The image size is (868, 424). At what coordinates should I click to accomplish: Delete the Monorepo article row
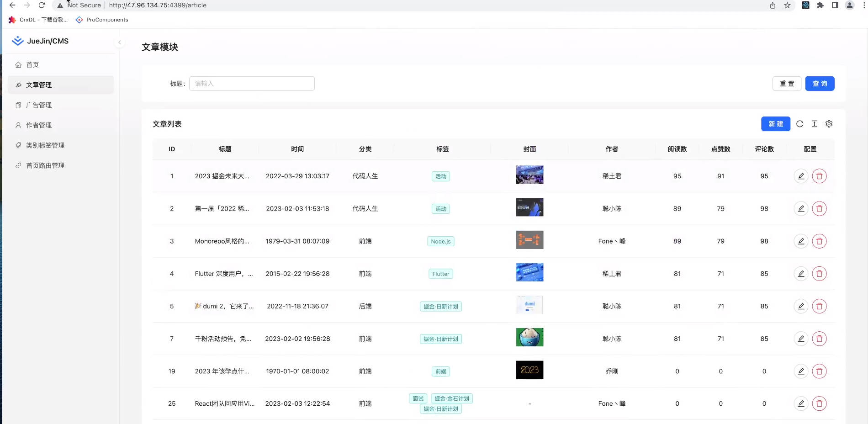tap(819, 241)
